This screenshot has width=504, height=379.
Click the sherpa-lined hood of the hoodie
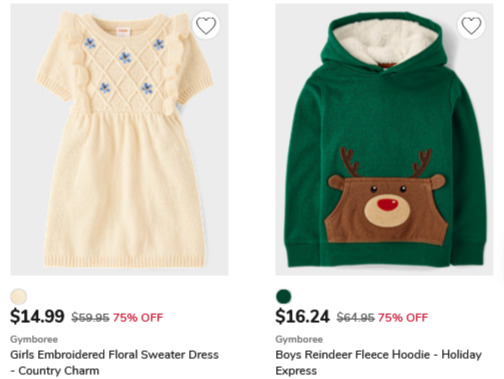click(x=384, y=40)
